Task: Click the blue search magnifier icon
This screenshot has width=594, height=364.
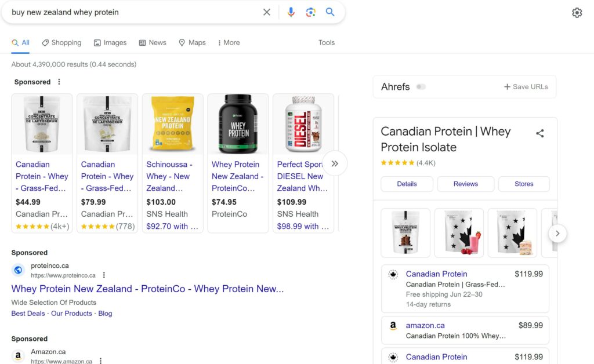Action: coord(331,12)
